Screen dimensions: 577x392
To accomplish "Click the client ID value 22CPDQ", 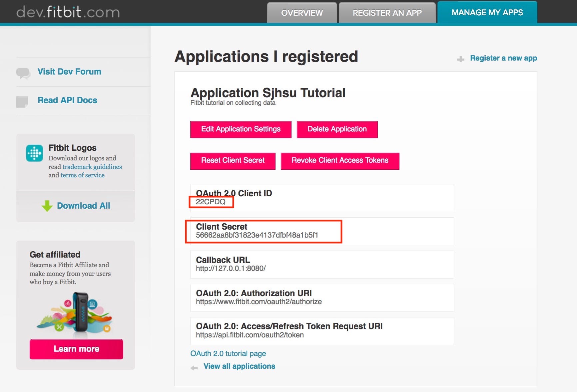I will pos(211,202).
